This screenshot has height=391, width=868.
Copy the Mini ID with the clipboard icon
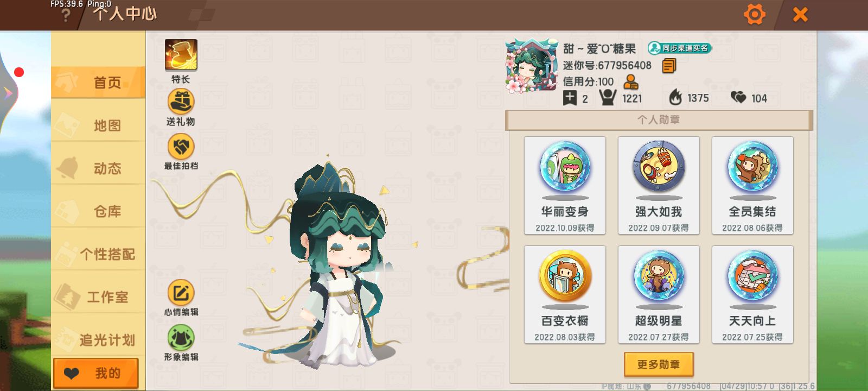coord(669,66)
